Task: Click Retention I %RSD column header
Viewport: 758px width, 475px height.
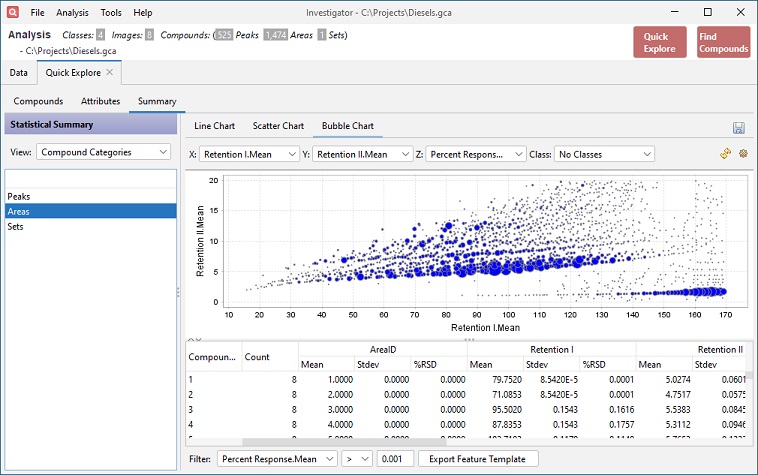Action: point(608,364)
